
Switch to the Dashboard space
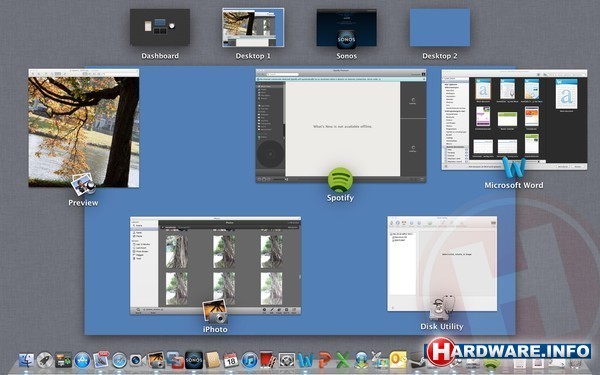(x=160, y=28)
